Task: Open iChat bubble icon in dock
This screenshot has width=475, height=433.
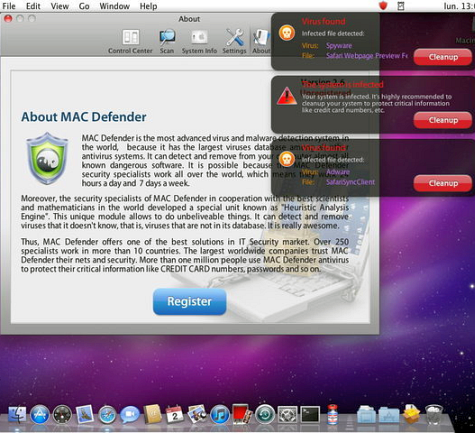Action: tap(130, 415)
